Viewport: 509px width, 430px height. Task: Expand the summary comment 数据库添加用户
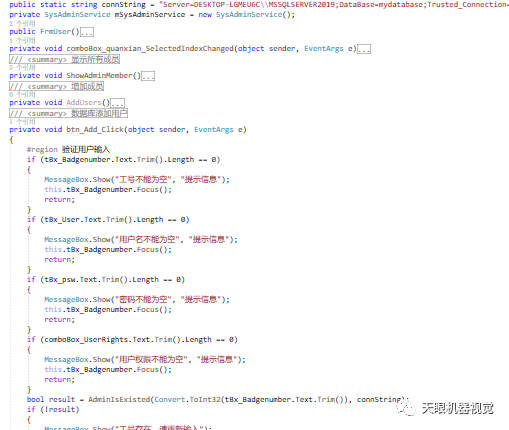68,114
